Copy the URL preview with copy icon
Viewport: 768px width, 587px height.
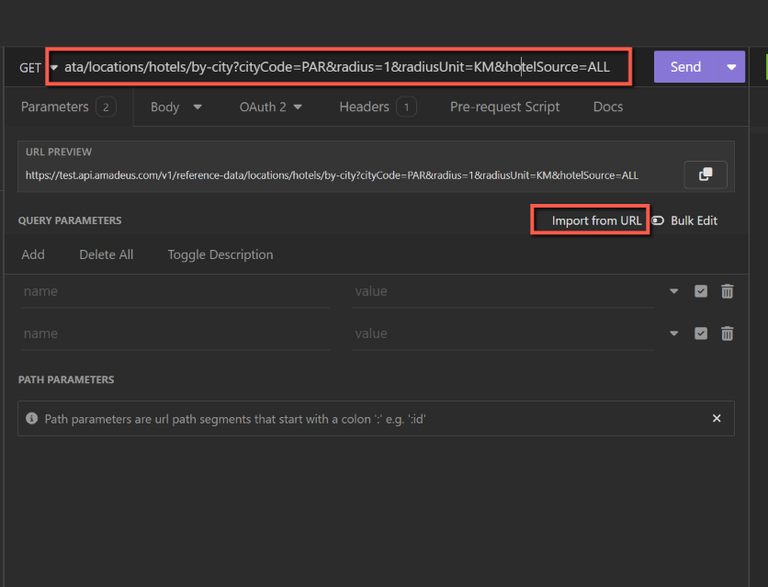pyautogui.click(x=705, y=174)
